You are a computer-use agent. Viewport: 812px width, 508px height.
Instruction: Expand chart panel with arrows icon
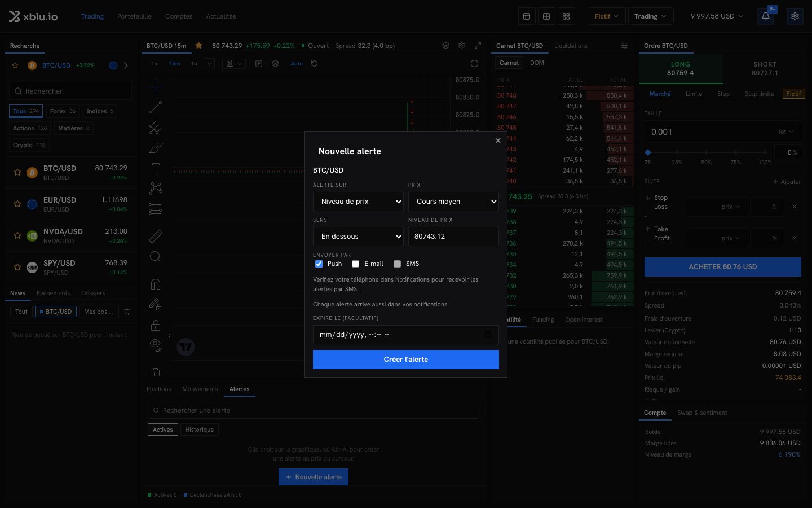(478, 46)
